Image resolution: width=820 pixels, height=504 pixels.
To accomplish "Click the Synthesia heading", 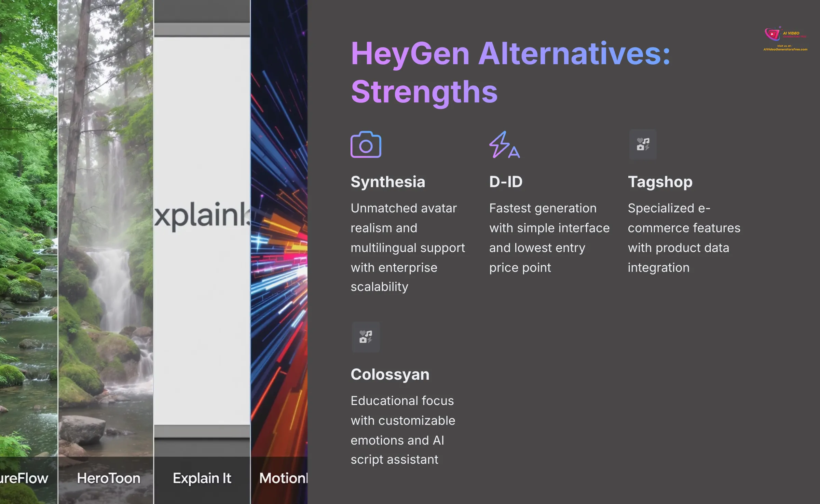I will (x=388, y=182).
